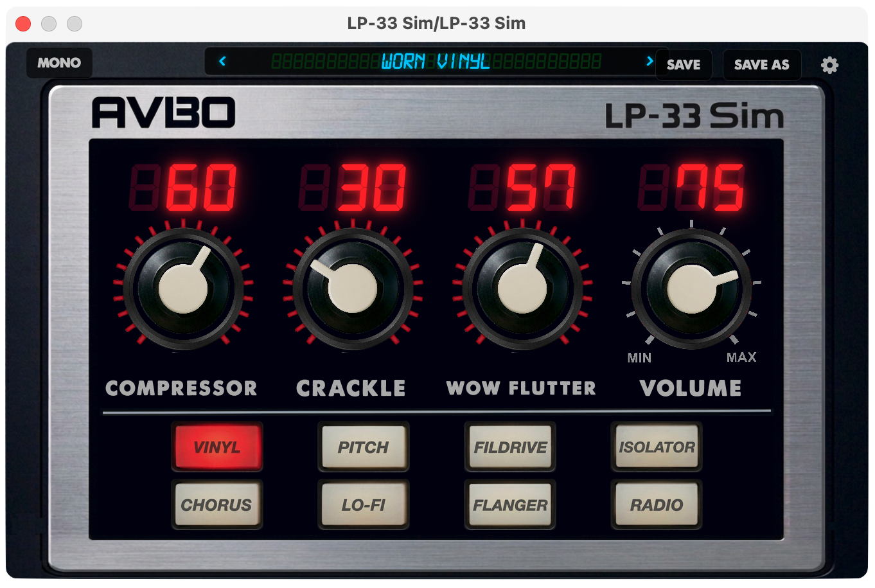The height and width of the screenshot is (588, 875).
Task: Choose the LO-FI effect
Action: [x=364, y=505]
